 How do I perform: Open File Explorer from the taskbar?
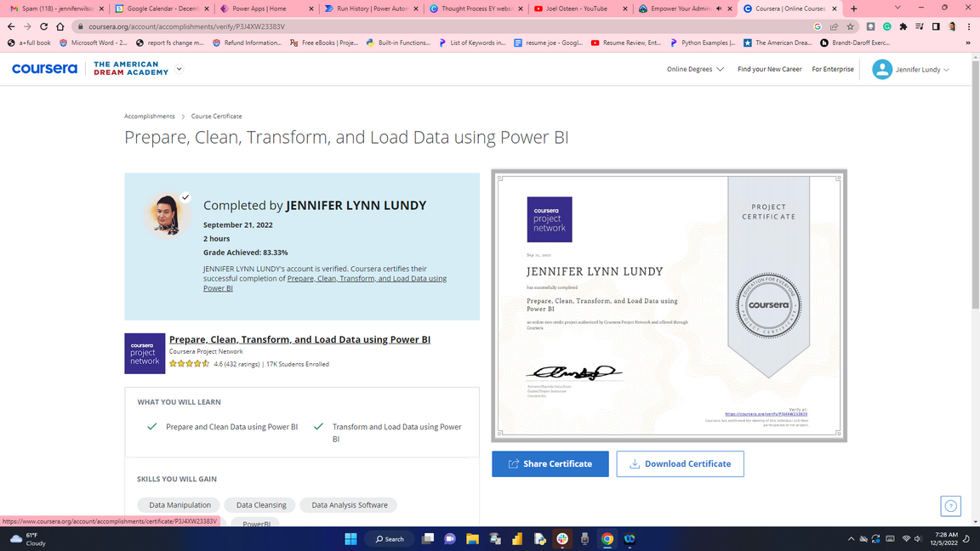(x=472, y=538)
